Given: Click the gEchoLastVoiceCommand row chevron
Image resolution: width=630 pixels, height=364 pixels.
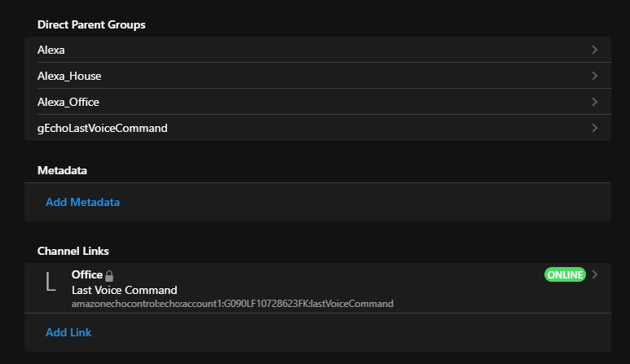Looking at the screenshot, I should 595,128.
